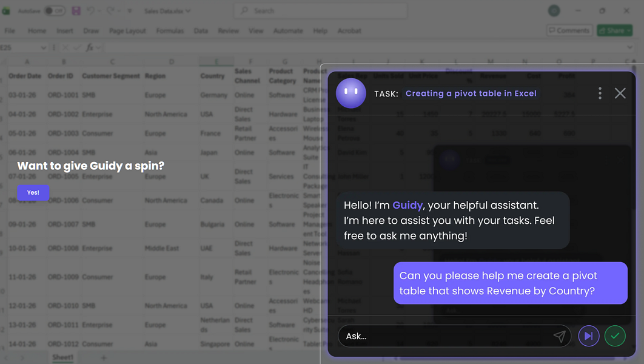Screen dimensions: 644x364
Task: Switch to the Draw ribbon tab
Action: 91,31
